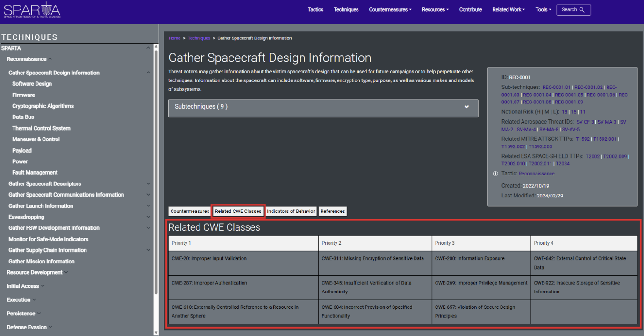
Task: Select Fault Management in sidebar
Action: [35, 173]
